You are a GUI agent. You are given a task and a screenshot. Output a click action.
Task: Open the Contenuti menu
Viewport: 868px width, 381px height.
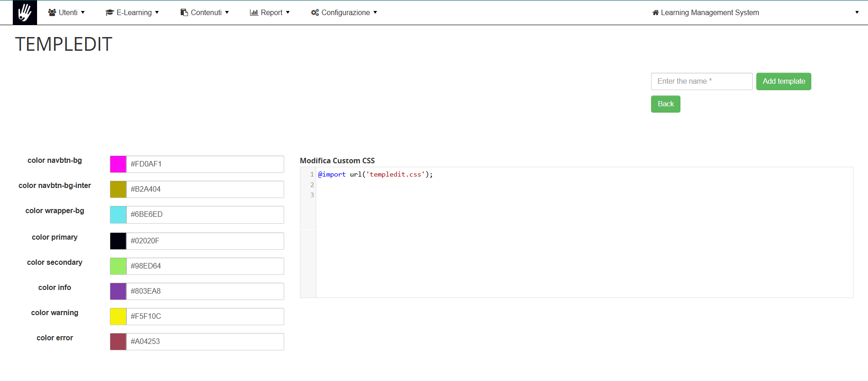(205, 12)
